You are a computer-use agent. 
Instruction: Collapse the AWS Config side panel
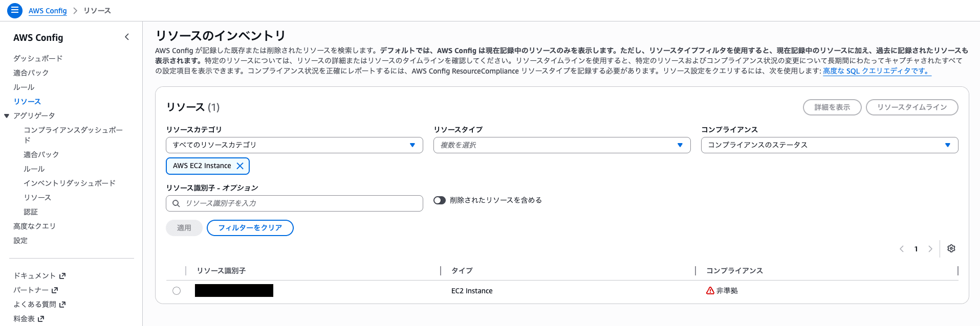127,37
